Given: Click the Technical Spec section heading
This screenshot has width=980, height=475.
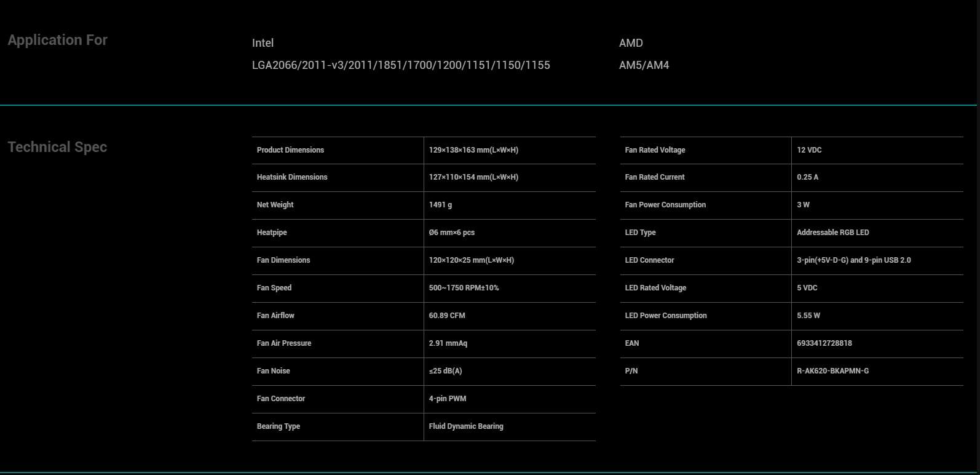Looking at the screenshot, I should [57, 147].
